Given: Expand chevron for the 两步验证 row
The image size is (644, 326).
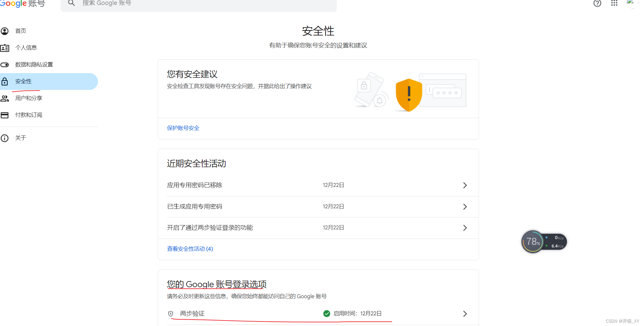Looking at the screenshot, I should 465,314.
